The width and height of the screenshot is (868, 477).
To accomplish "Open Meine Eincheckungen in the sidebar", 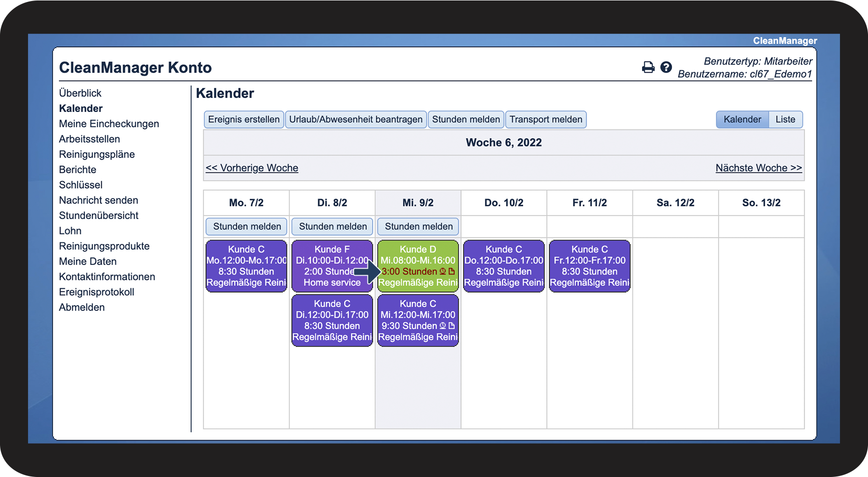I will 109,124.
